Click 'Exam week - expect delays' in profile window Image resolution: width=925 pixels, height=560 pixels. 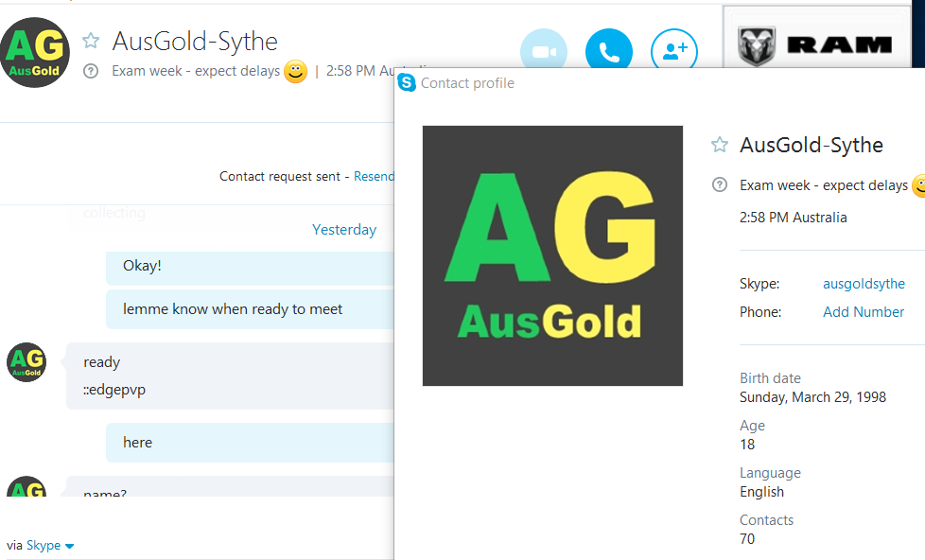(x=824, y=185)
